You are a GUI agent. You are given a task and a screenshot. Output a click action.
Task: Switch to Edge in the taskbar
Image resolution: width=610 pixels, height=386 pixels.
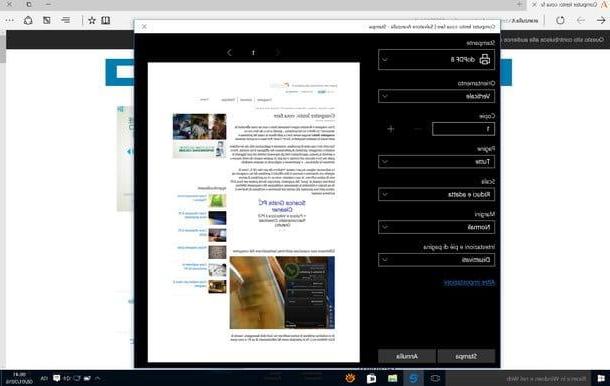[x=413, y=378]
